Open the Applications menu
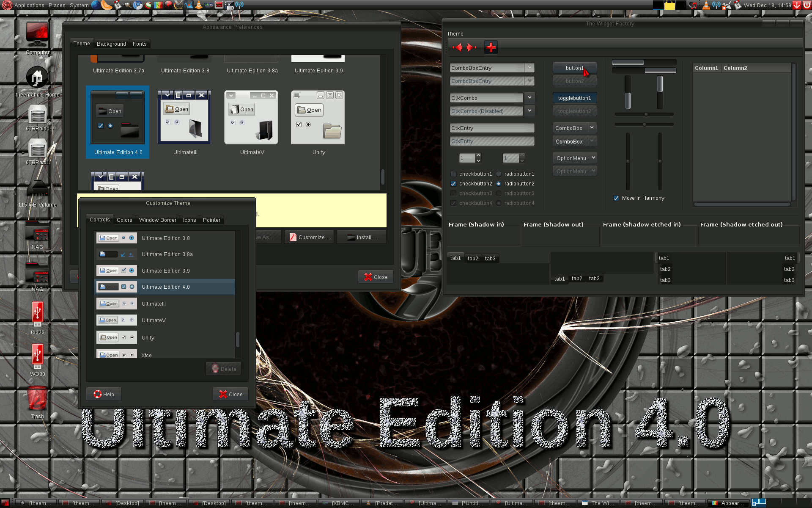Image resolution: width=812 pixels, height=508 pixels. coord(29,6)
